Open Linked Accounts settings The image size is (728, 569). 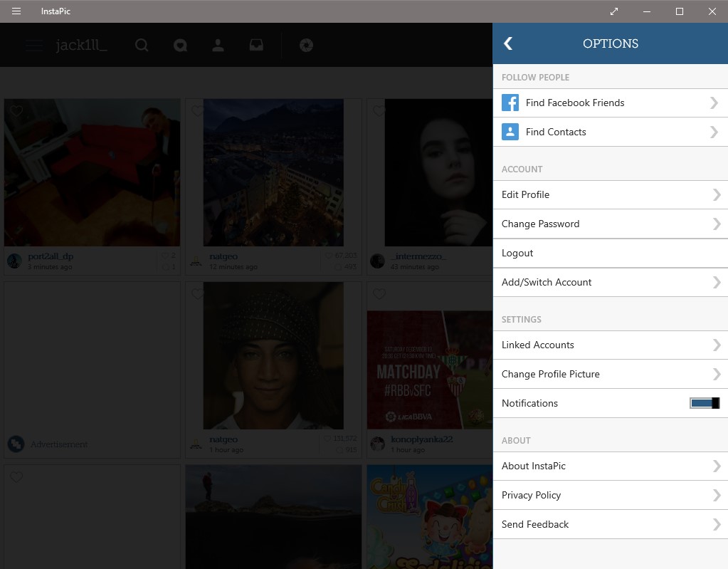(x=610, y=345)
